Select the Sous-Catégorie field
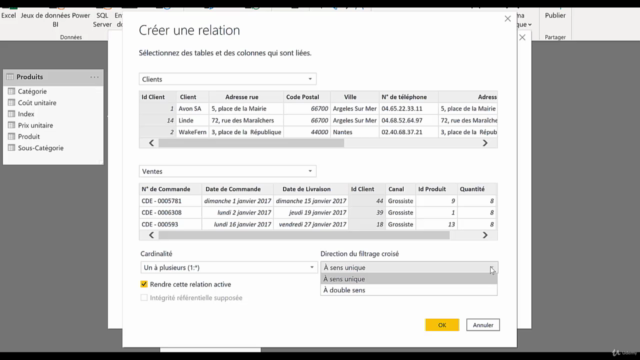 pos(41,148)
